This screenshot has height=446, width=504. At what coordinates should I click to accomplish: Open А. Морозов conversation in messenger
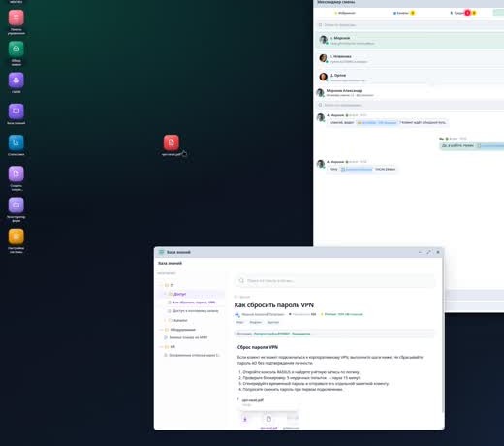point(410,40)
